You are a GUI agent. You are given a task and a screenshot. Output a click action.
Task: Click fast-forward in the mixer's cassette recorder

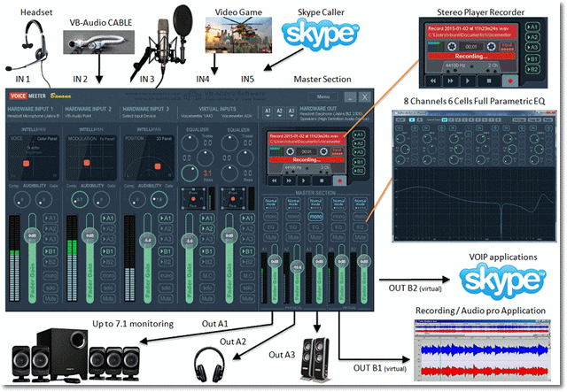pyautogui.click(x=289, y=181)
